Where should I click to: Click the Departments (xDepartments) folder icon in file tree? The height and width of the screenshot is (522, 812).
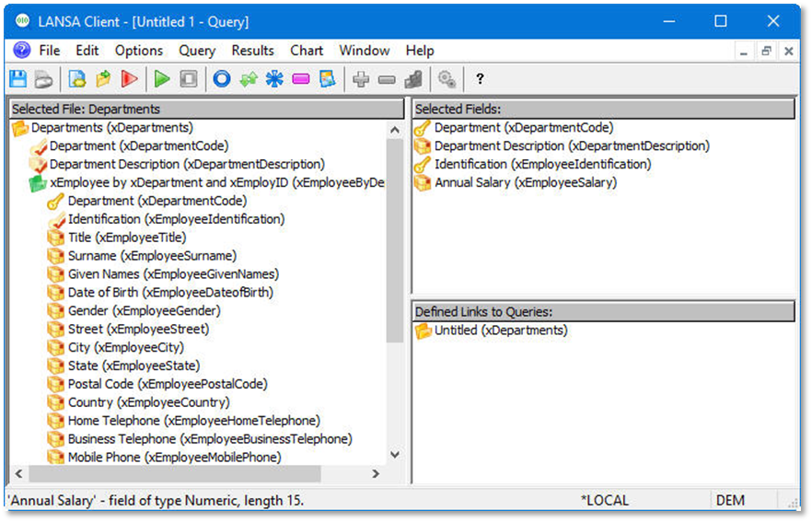20,128
